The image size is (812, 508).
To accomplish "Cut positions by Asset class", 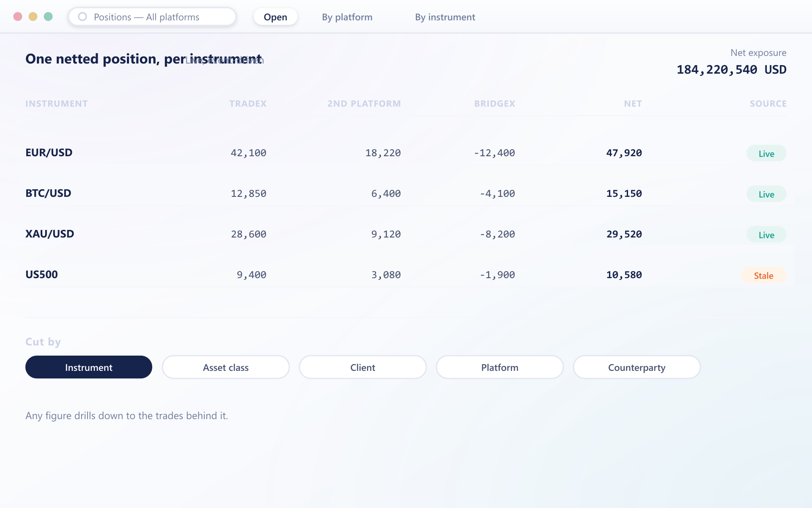I will click(x=226, y=367).
